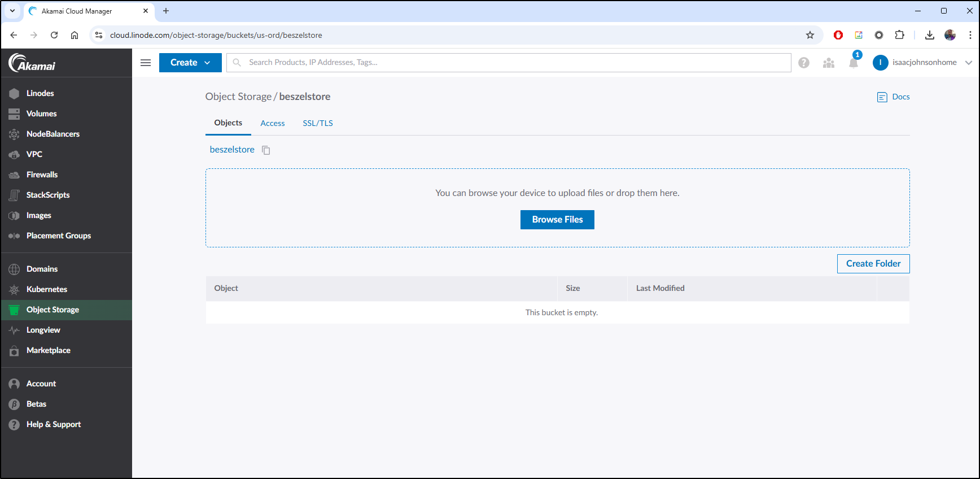The height and width of the screenshot is (479, 980).
Task: Go to browser home page
Action: tap(75, 35)
